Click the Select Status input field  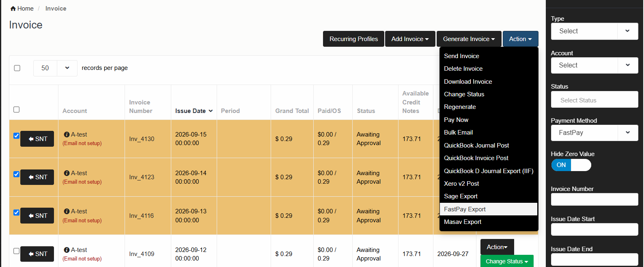point(594,100)
